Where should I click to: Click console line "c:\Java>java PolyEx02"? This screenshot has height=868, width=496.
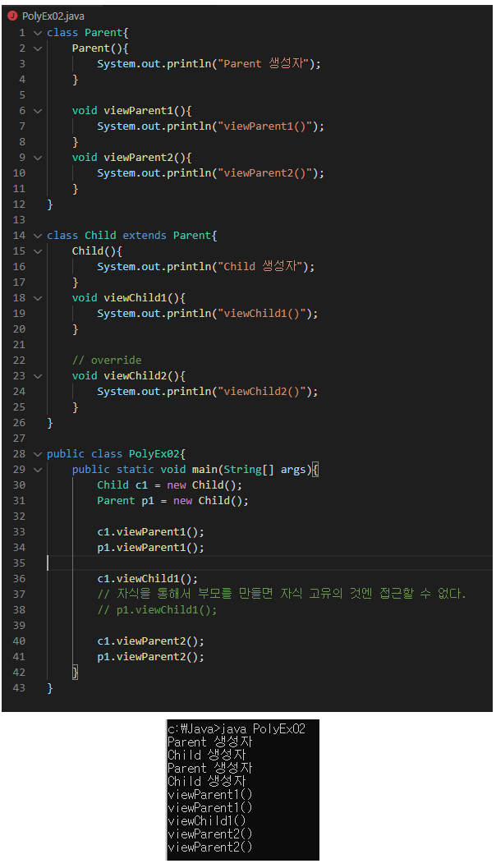[237, 728]
